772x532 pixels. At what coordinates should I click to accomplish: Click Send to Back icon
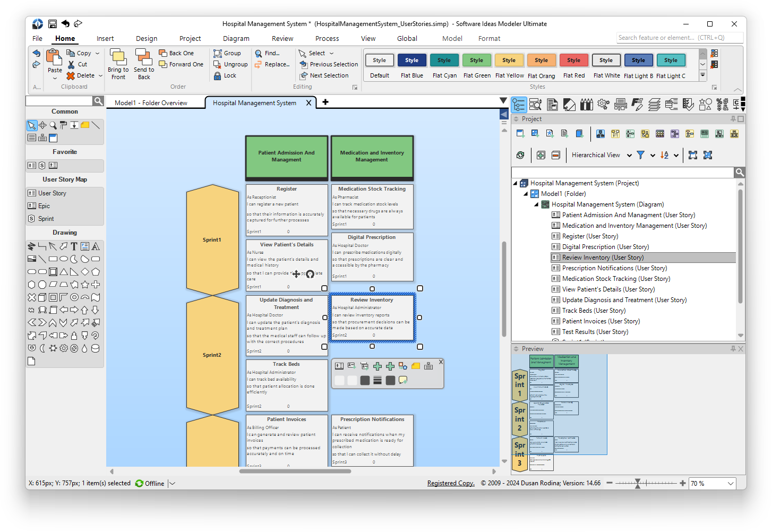tap(143, 57)
